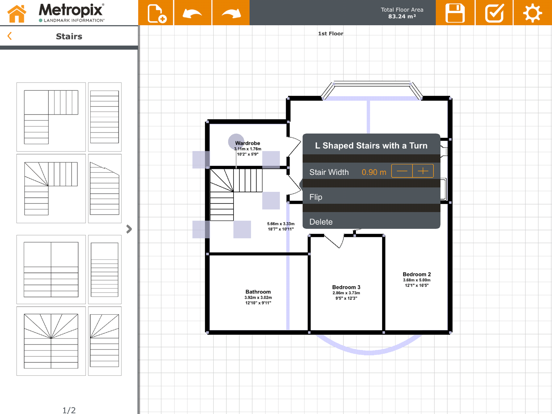Click the Metropix logo
552x414 pixels.
point(71,13)
